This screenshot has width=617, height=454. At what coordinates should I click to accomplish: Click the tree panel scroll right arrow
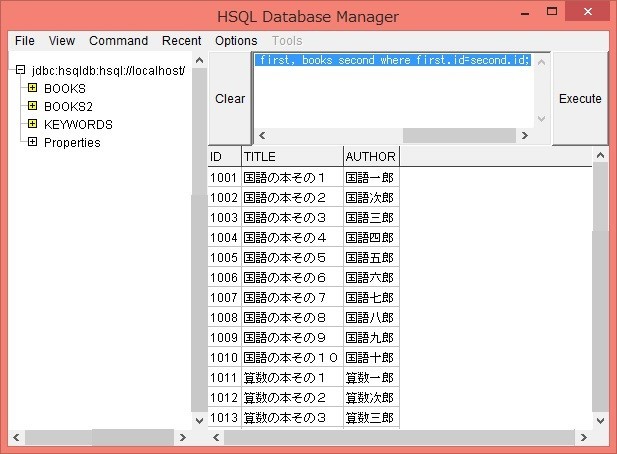(183, 437)
